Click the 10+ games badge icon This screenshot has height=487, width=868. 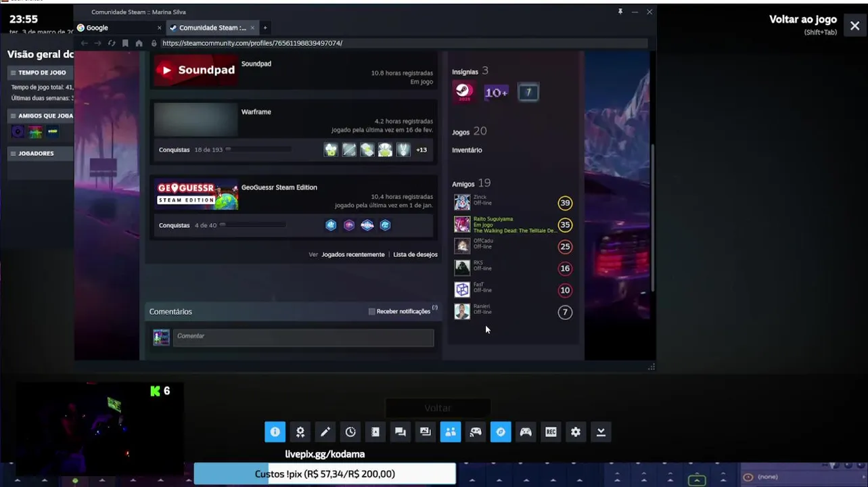point(496,92)
